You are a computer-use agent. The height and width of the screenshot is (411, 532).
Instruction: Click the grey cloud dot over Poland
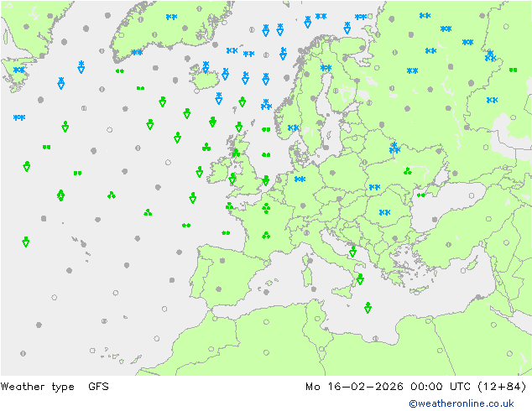(x=332, y=173)
